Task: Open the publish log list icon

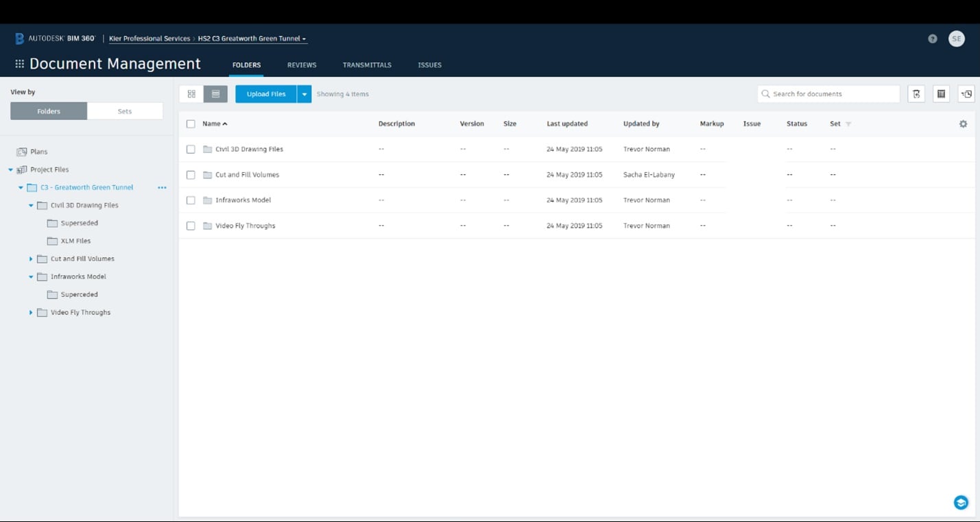Action: tap(942, 94)
